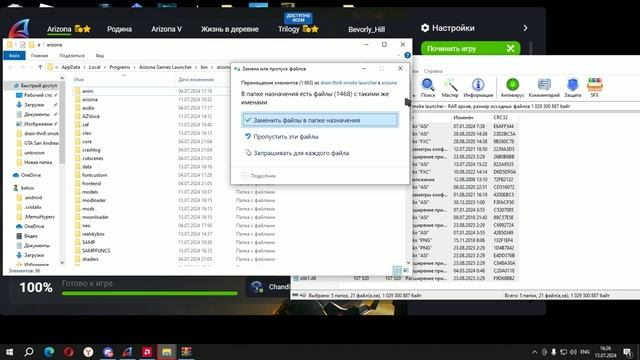Image resolution: width=640 pixels, height=360 pixels.
Task: Select GTA San Andreas in quick access
Action: point(41,143)
